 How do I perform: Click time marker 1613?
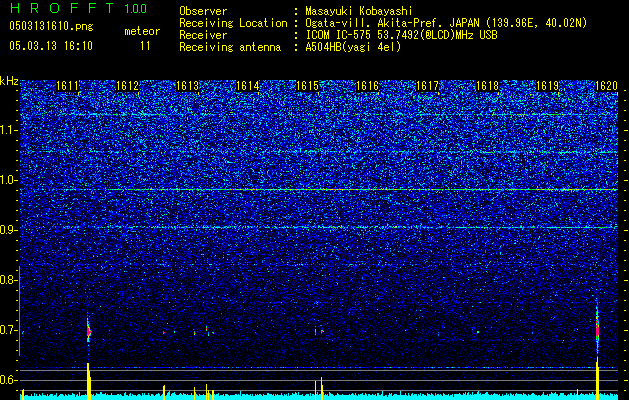point(187,86)
